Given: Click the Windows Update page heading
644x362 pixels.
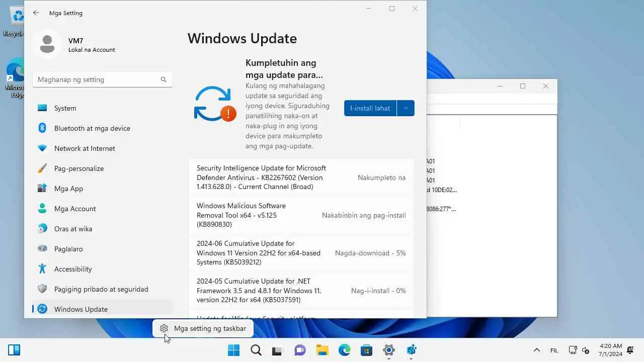Looking at the screenshot, I should [x=242, y=39].
